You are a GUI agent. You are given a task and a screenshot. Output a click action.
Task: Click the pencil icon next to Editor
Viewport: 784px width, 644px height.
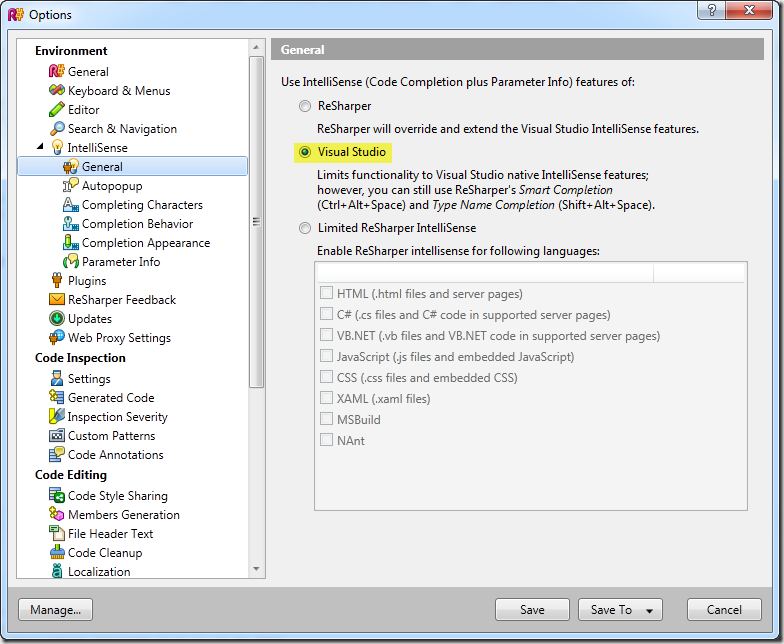[56, 109]
